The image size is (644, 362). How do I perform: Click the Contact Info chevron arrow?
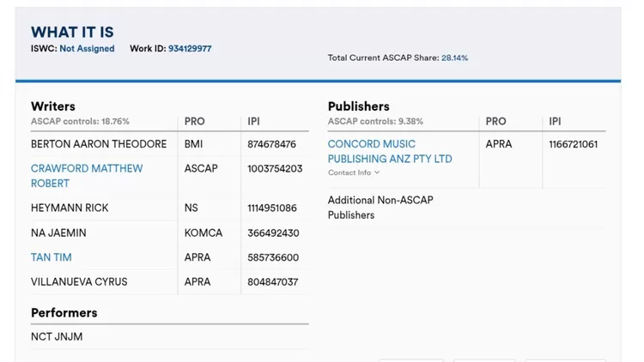[377, 173]
